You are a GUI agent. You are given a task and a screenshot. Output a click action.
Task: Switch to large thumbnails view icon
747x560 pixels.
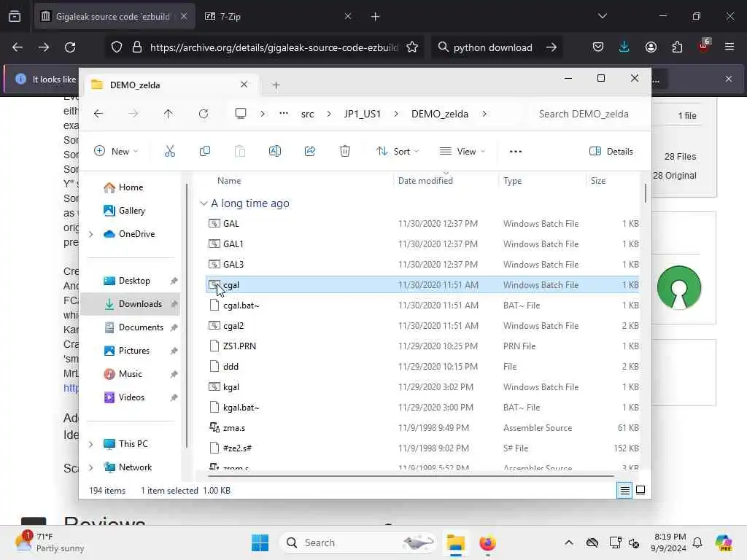pyautogui.click(x=640, y=491)
